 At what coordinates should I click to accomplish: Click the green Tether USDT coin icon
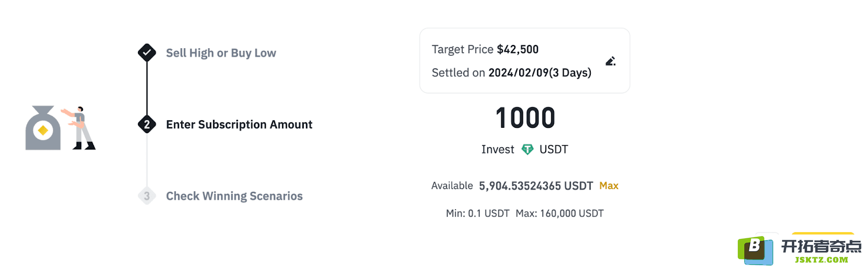(x=527, y=149)
